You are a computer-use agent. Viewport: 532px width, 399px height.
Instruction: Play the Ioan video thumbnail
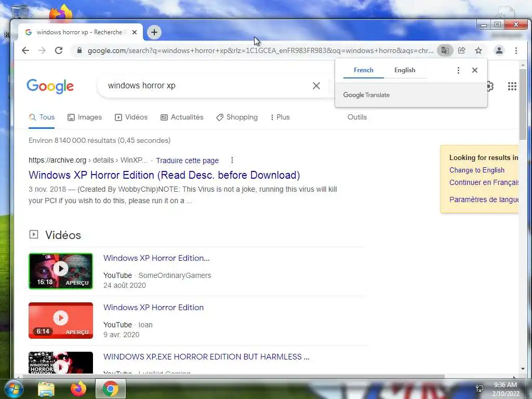[x=61, y=321]
